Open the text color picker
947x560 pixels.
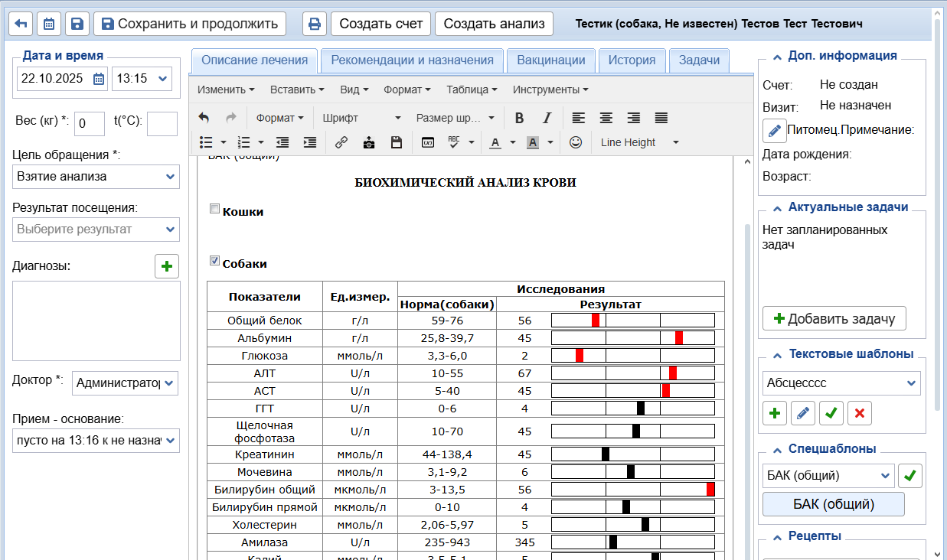(495, 142)
